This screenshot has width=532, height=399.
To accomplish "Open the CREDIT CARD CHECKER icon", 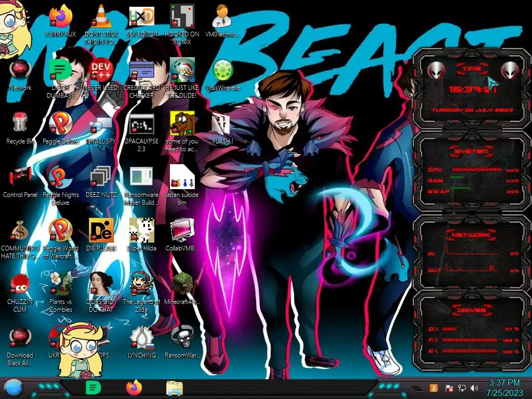I will point(141,70).
